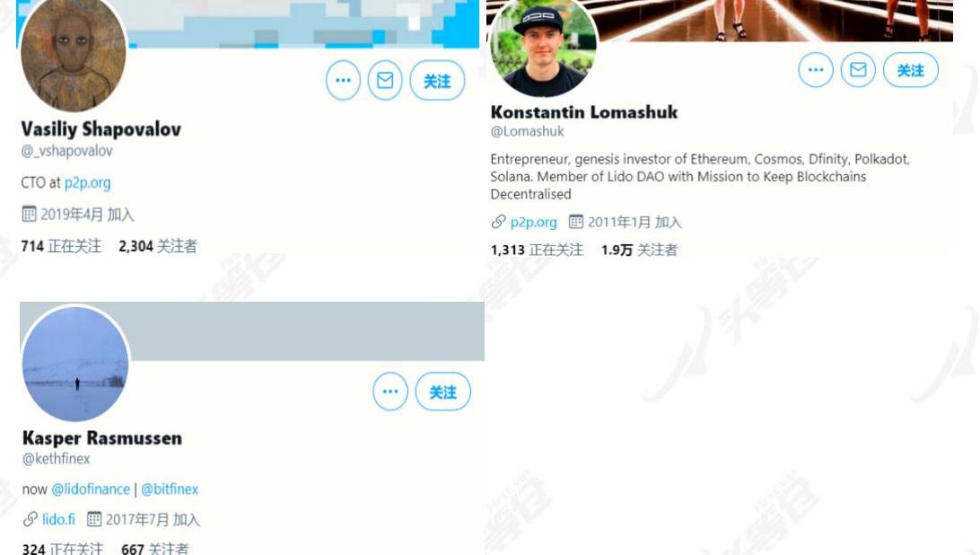The height and width of the screenshot is (555, 980).
Task: Show Vasiliy's 2,304 followers list
Action: [158, 246]
